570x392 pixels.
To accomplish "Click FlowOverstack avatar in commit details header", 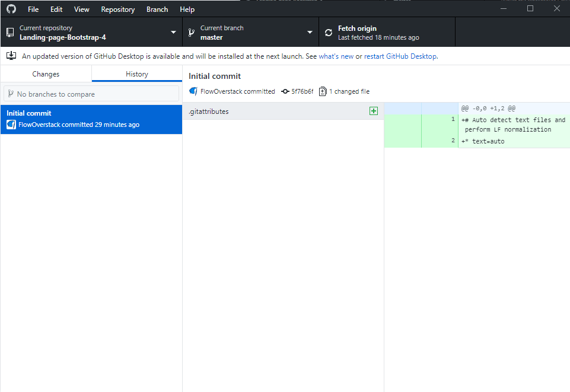I will 193,91.
